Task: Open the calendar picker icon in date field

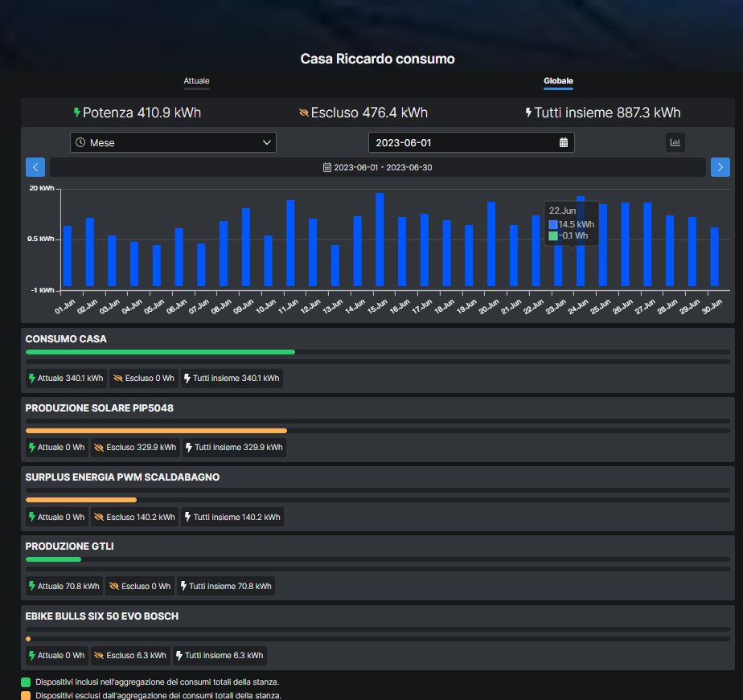Action: (x=564, y=142)
